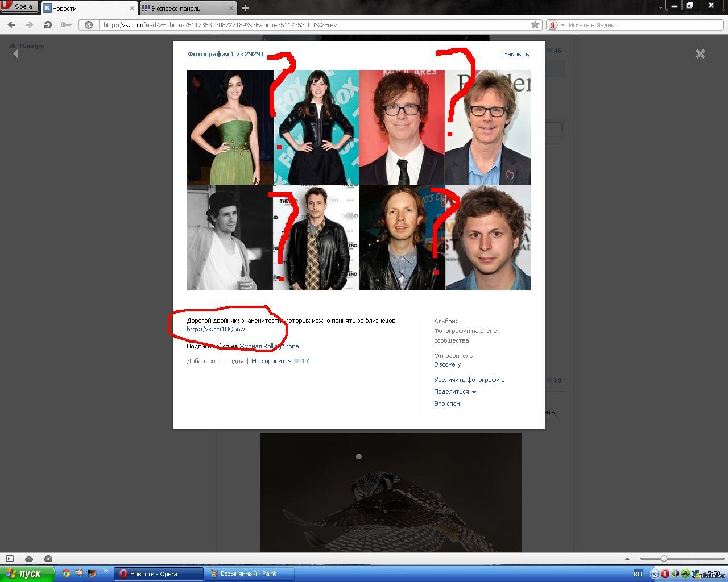
Task: Open the celebrity lookalike collage photo
Action: 359,180
